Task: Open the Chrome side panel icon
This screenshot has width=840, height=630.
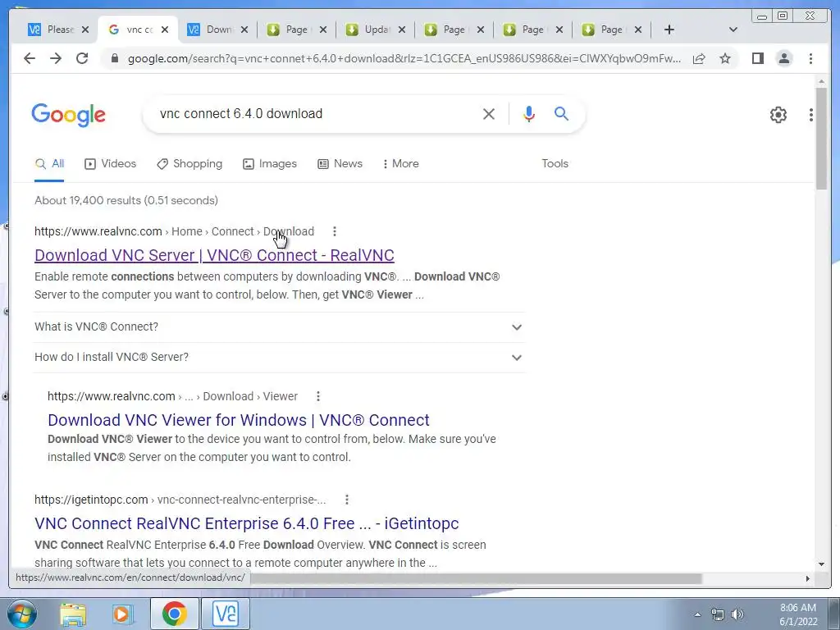Action: (757, 58)
